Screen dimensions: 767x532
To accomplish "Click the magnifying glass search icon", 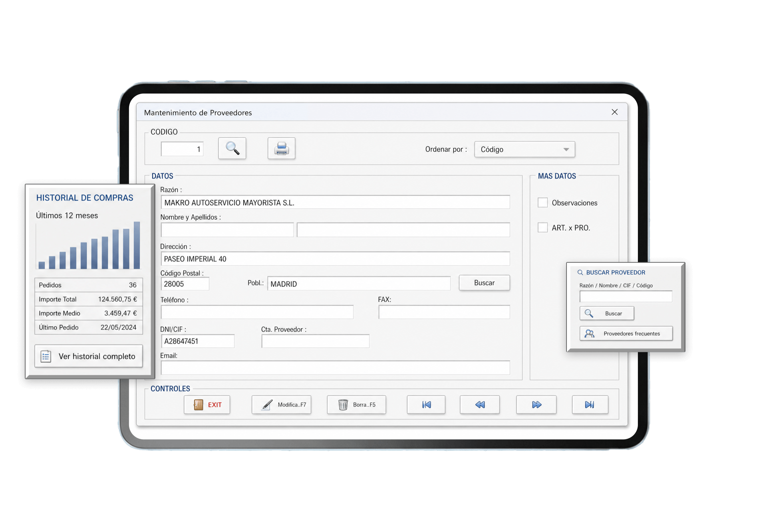I will pyautogui.click(x=232, y=149).
